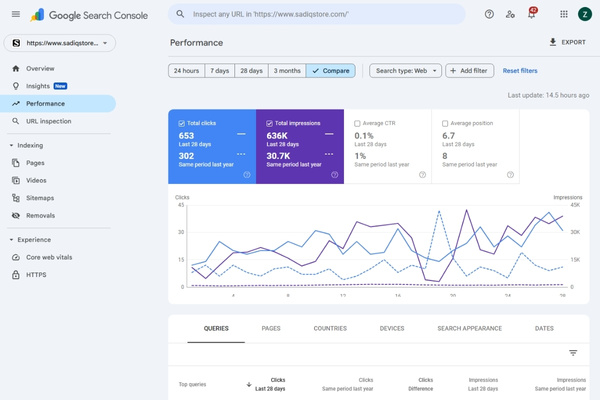Click the Export button
The width and height of the screenshot is (600, 400).
[567, 43]
